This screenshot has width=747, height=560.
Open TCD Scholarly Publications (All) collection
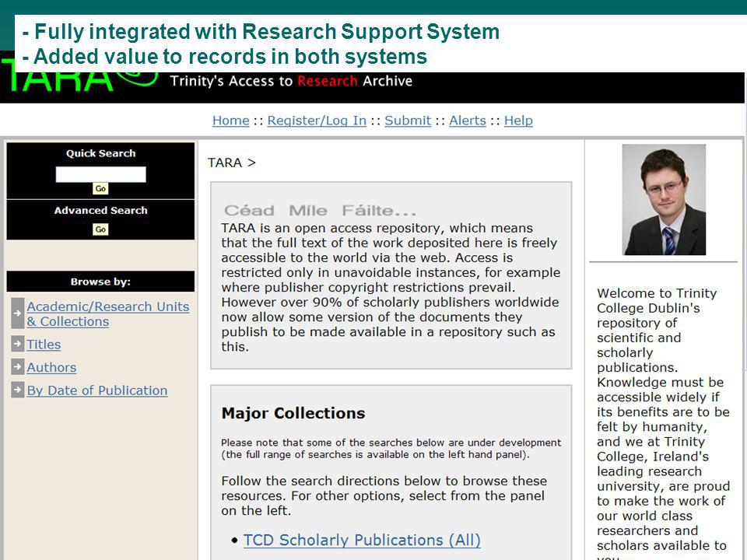[362, 540]
